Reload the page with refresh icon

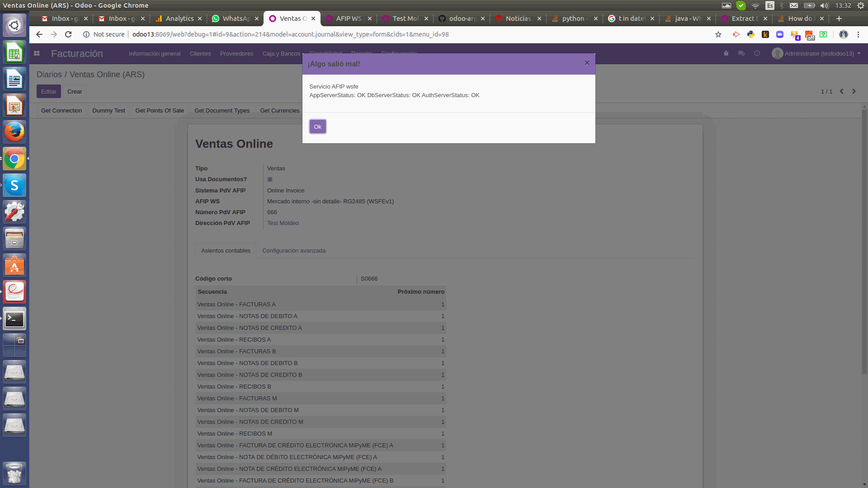[x=68, y=34]
